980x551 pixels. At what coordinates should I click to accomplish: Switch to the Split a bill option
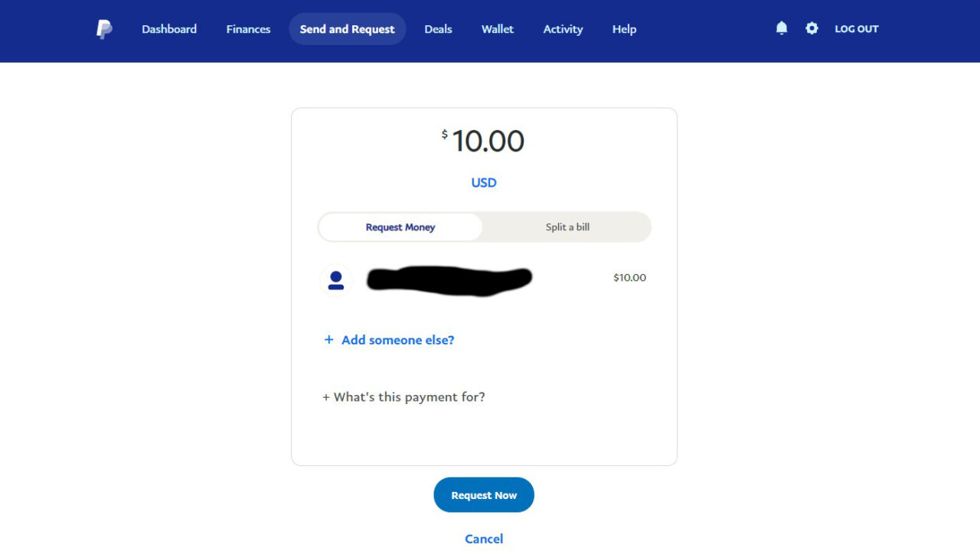(x=567, y=227)
